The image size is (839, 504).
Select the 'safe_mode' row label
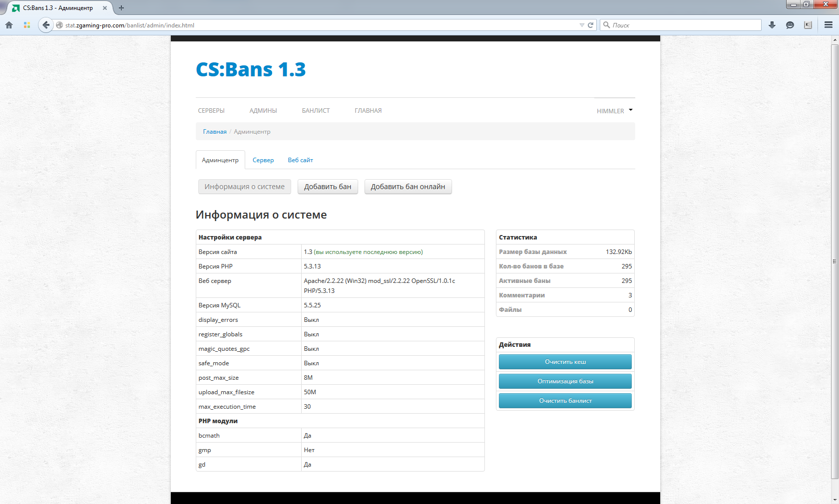click(x=214, y=363)
